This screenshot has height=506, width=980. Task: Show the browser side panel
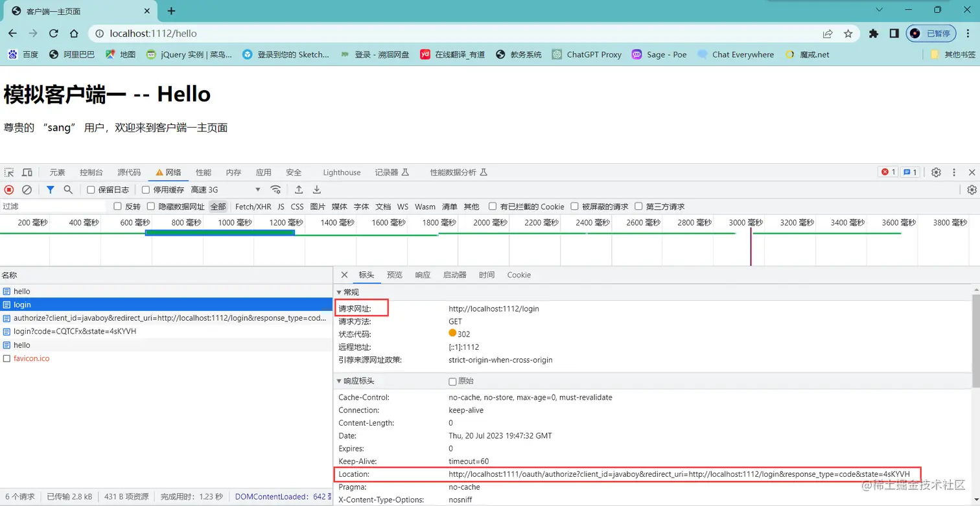pos(894,34)
